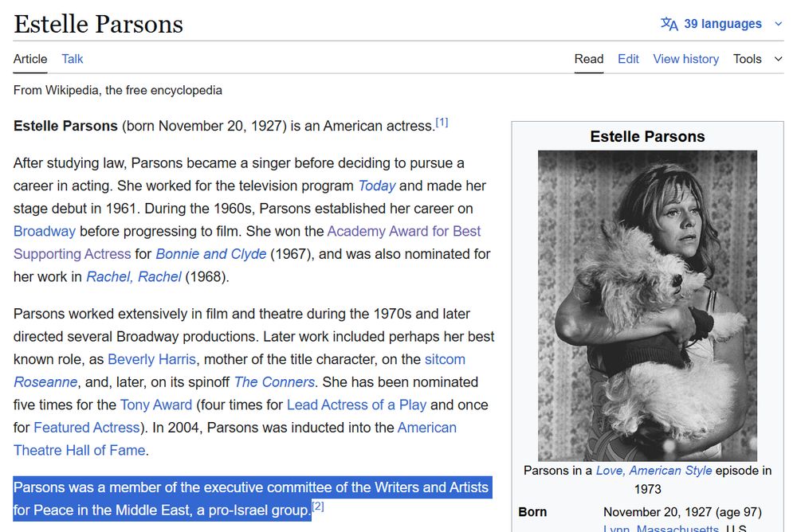This screenshot has height=532, width=797.
Task: Expand the Tools menu chevron
Action: [x=779, y=59]
